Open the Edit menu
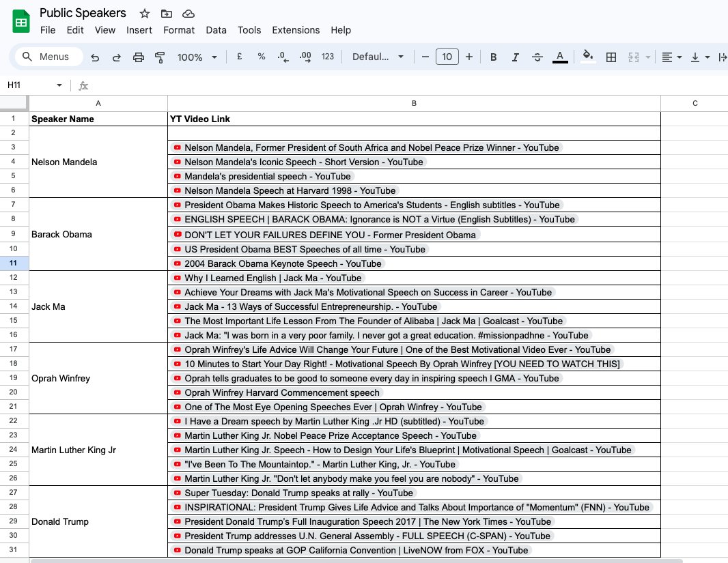The width and height of the screenshot is (728, 563). click(74, 30)
